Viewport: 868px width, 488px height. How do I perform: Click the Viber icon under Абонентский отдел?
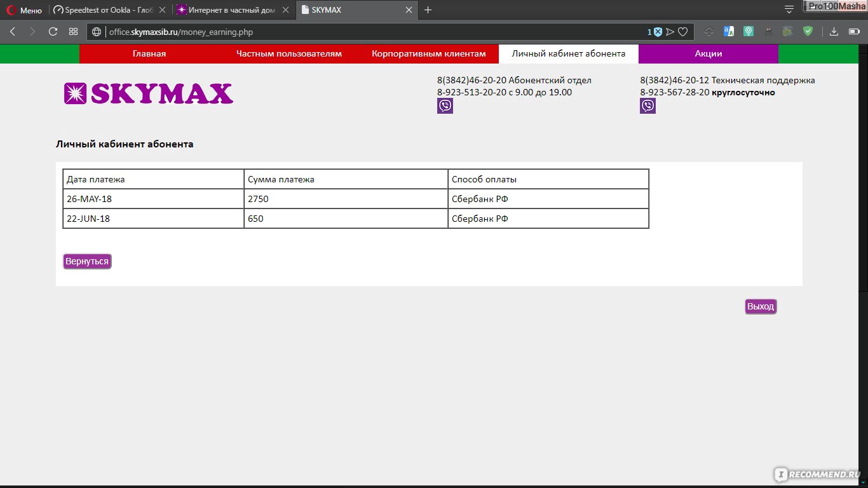point(445,106)
